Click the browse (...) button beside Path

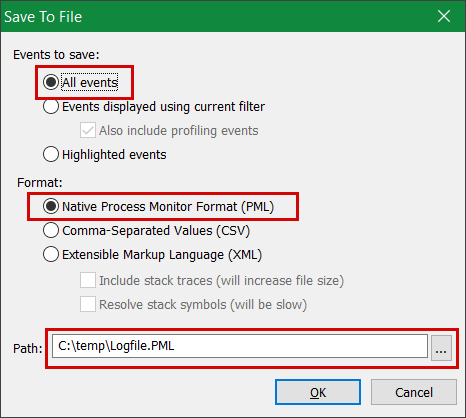pyautogui.click(x=441, y=348)
